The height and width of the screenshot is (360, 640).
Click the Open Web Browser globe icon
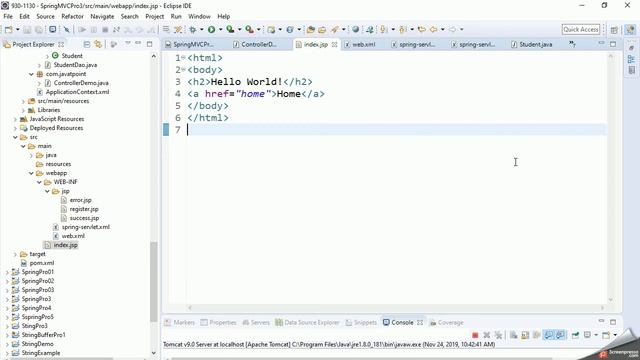tap(356, 29)
